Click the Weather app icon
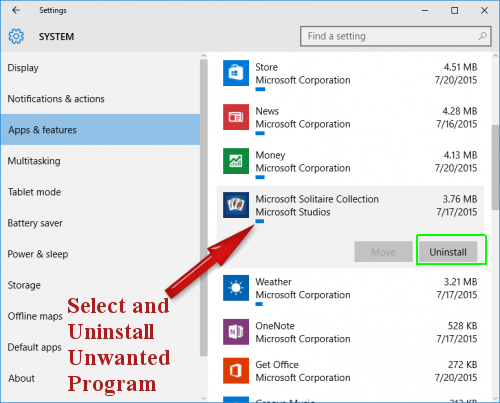 click(236, 288)
